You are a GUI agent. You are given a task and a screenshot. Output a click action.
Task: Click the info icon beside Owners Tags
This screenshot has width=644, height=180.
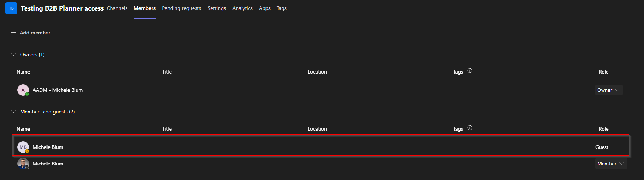pos(470,71)
